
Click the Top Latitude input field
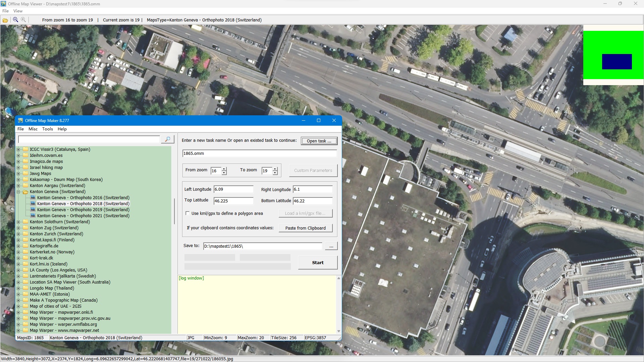tap(233, 201)
